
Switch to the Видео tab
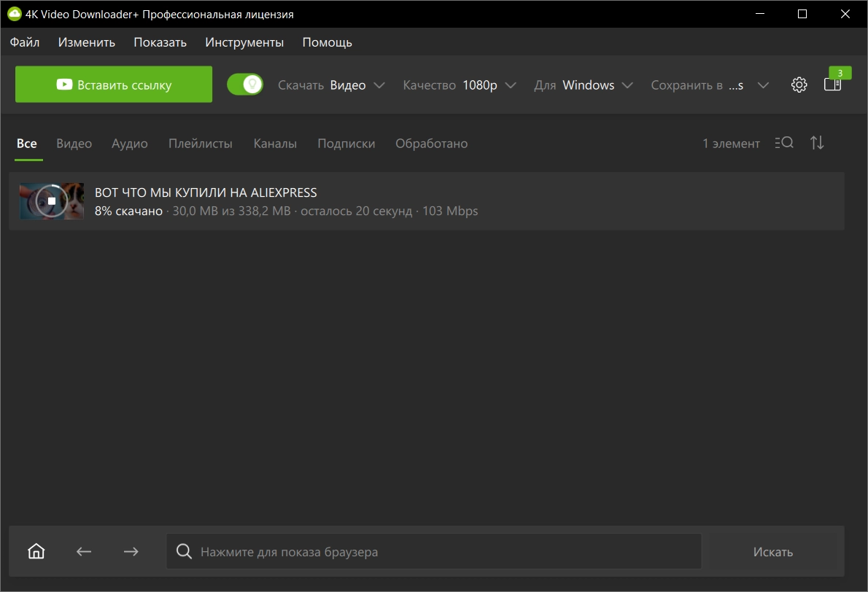pyautogui.click(x=74, y=144)
